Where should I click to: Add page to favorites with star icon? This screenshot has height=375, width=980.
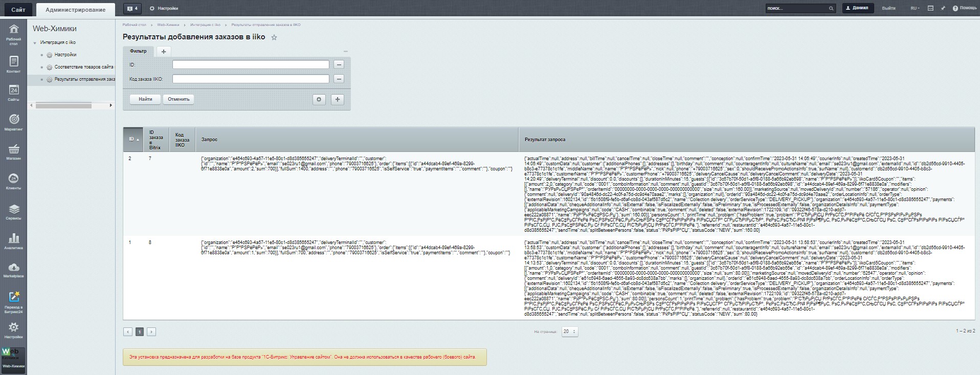pyautogui.click(x=274, y=37)
